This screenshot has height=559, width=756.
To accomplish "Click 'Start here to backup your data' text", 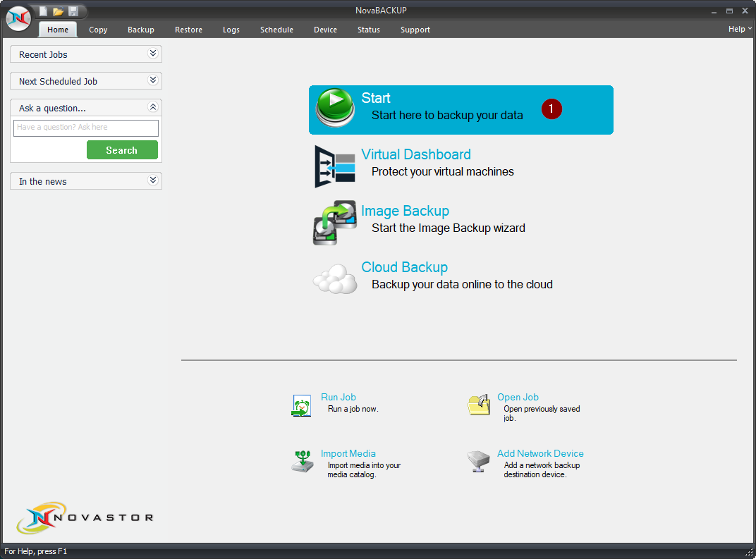I will tap(447, 115).
